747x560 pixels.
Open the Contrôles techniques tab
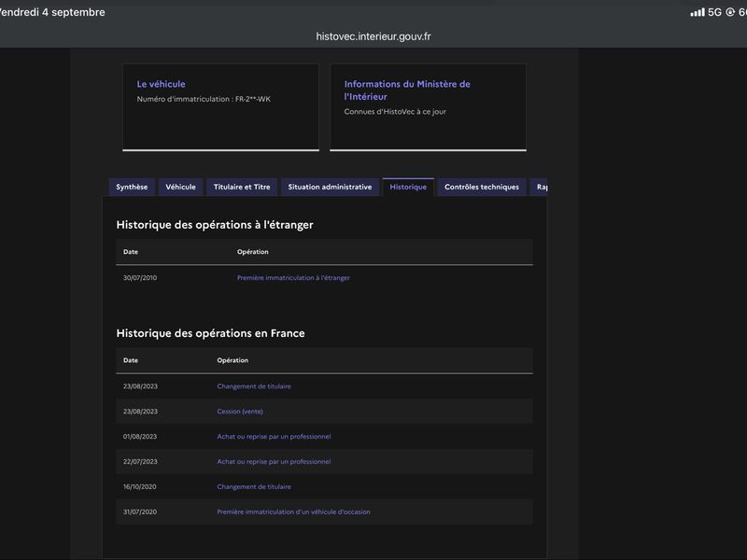[x=482, y=187]
